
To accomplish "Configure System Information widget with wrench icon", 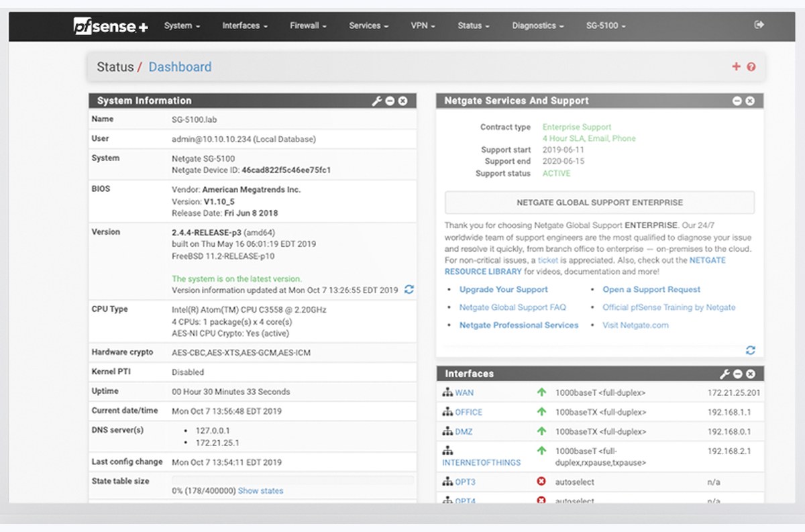I will [377, 101].
